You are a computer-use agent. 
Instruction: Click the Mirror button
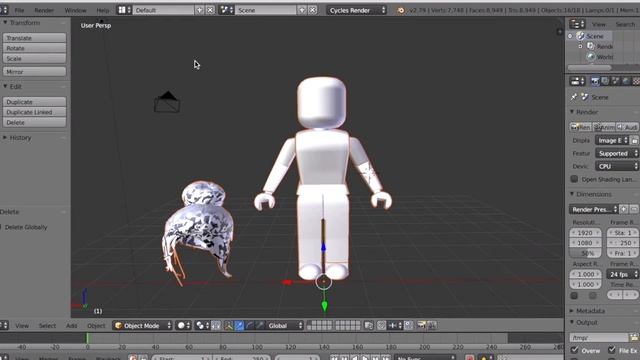34,72
